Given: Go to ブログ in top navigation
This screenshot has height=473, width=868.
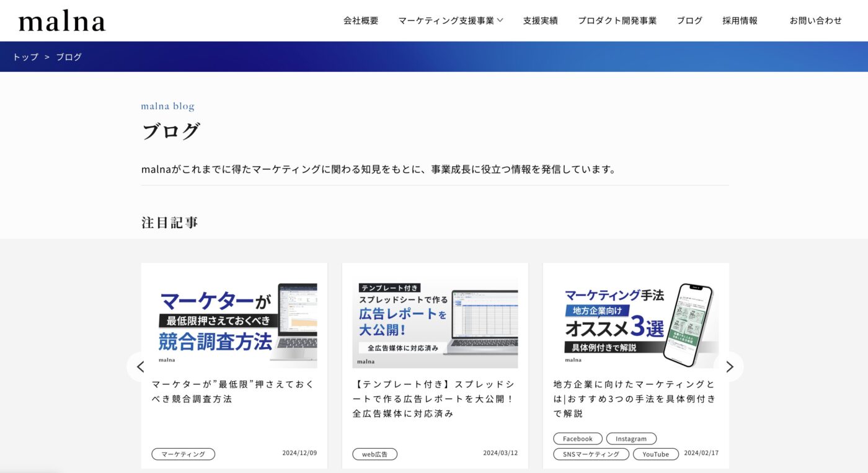Looking at the screenshot, I should [x=689, y=20].
